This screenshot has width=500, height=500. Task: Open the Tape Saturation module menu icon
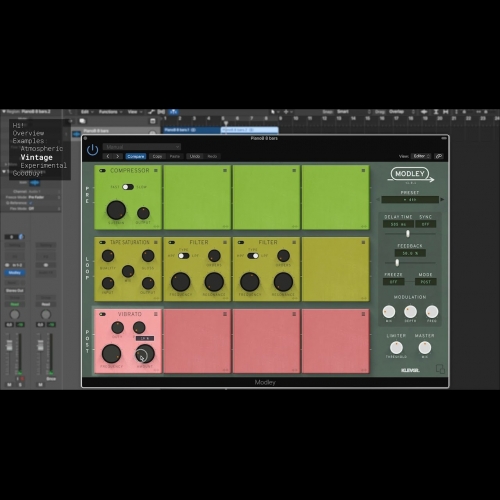pyautogui.click(x=156, y=242)
